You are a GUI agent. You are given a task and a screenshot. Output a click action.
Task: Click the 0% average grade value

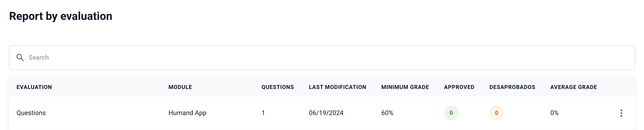coord(554,113)
